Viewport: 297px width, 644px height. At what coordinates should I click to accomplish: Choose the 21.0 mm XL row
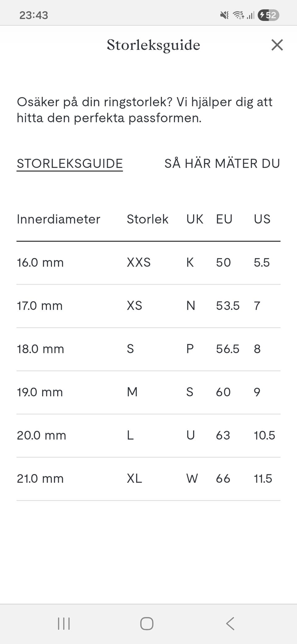click(x=148, y=479)
